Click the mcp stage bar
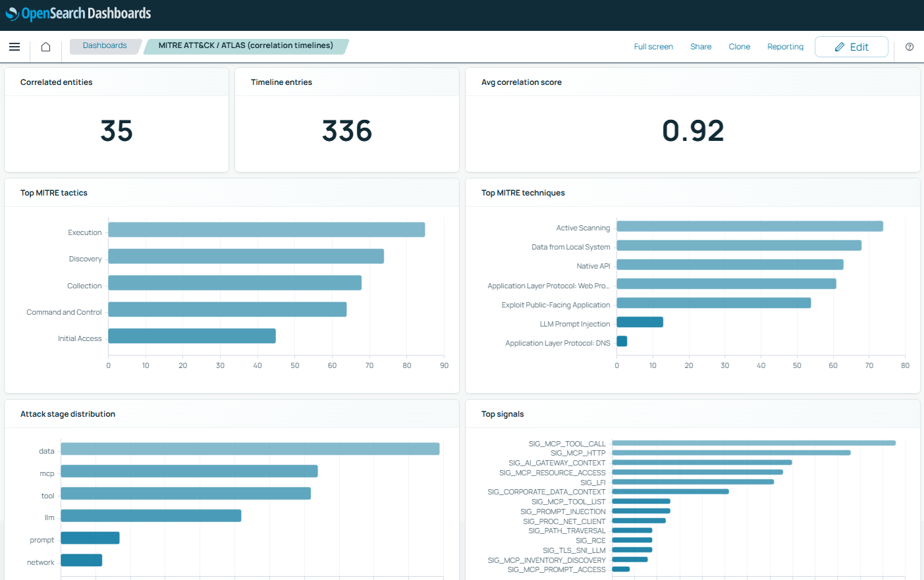924x580 pixels. (190, 471)
